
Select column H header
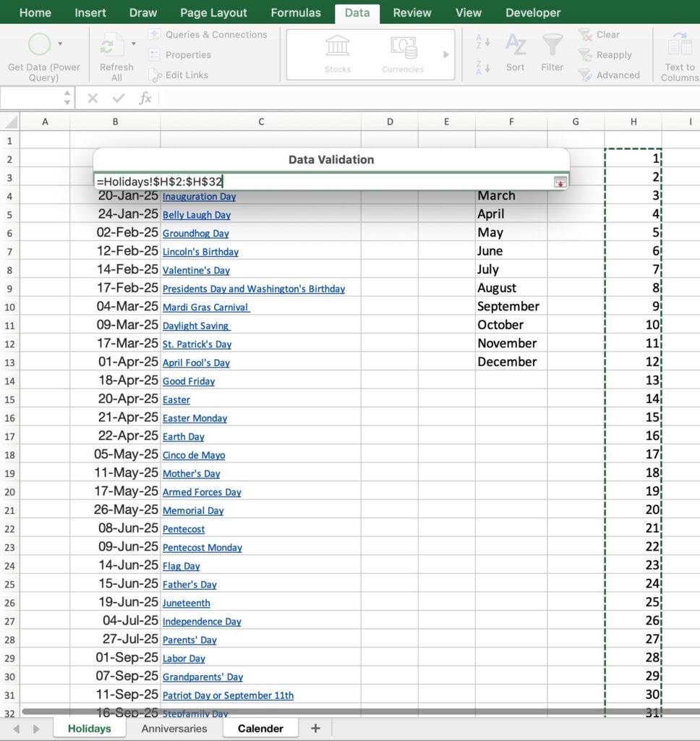tap(633, 122)
